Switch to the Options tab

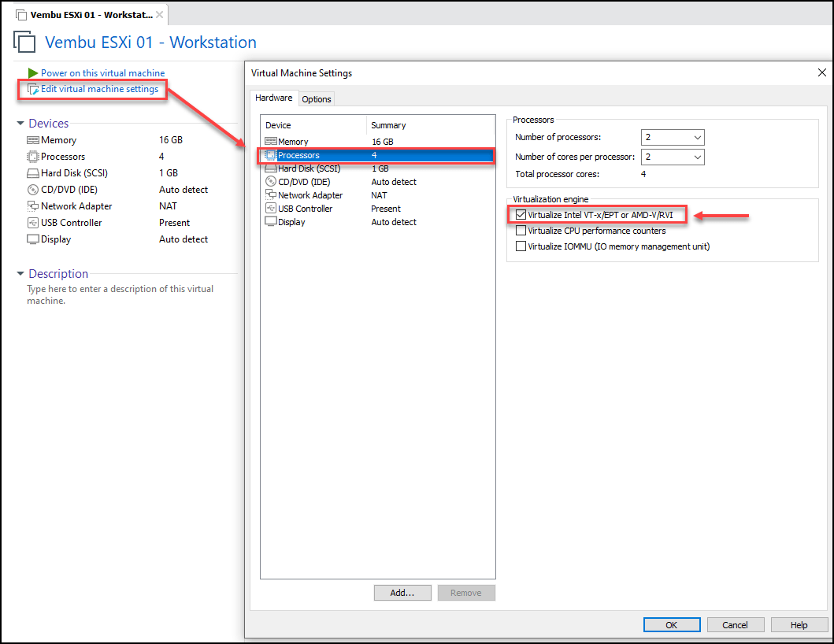tap(317, 99)
